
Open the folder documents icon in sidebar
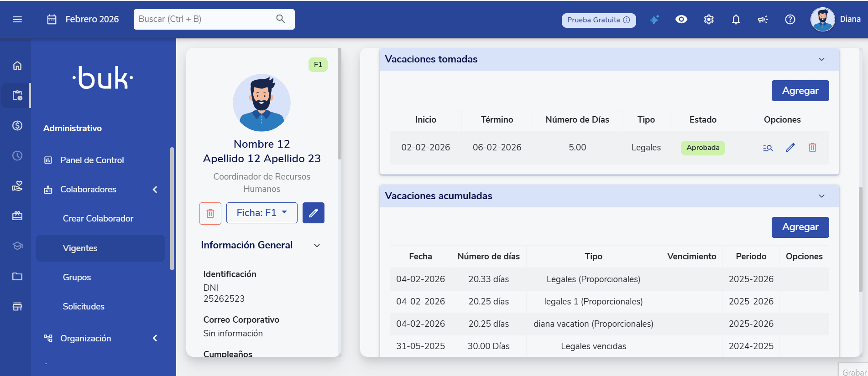click(17, 276)
